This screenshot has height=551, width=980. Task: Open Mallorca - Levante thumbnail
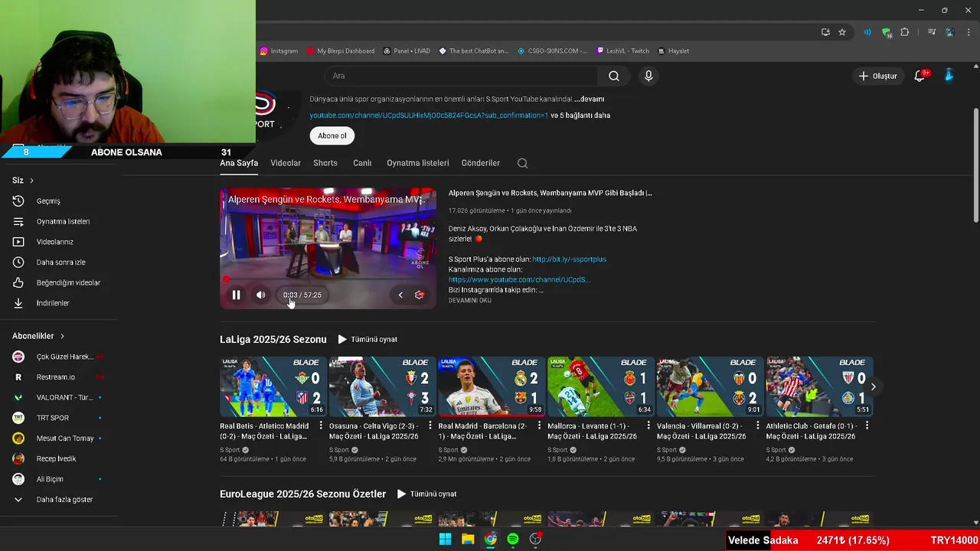tap(601, 386)
